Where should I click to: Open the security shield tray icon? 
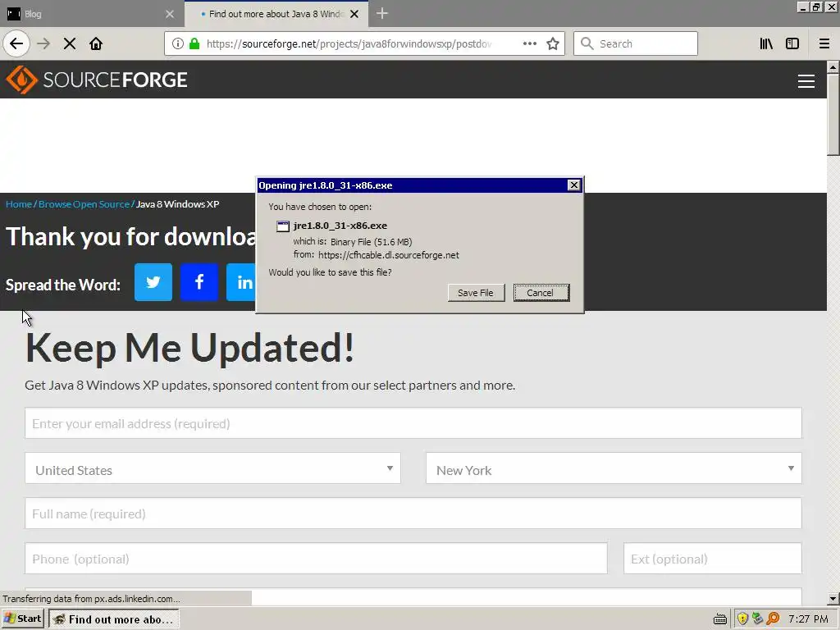point(742,619)
